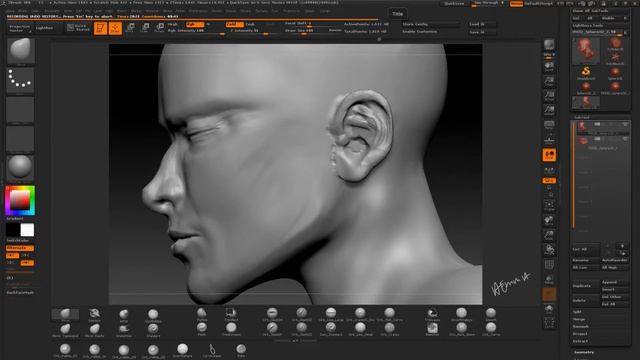Select the SnakeHook brush
640x360 pixels.
[124, 330]
